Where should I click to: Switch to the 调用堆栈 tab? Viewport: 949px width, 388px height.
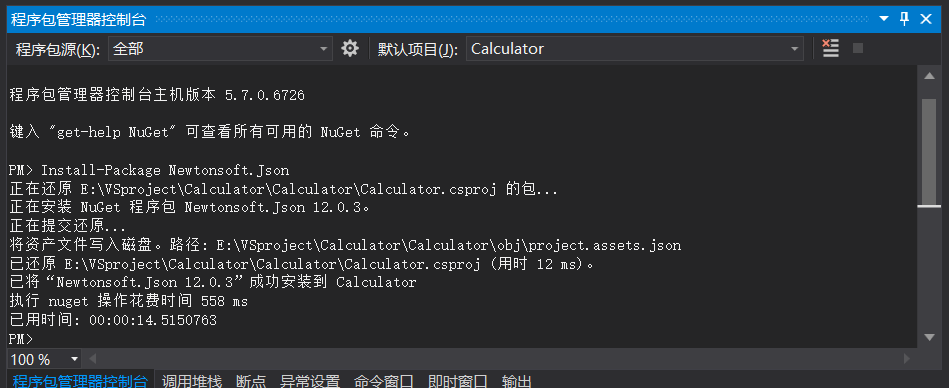[192, 381]
